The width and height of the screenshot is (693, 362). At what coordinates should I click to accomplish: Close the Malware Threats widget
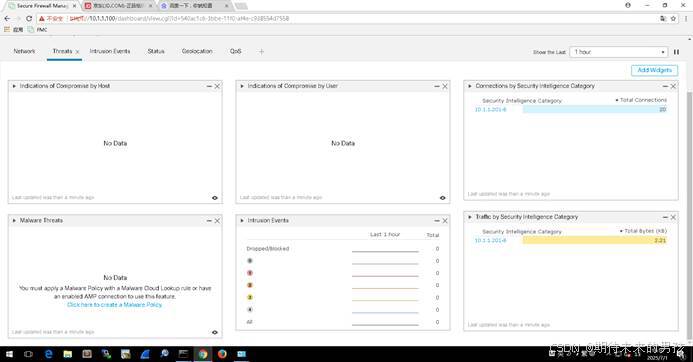(217, 221)
